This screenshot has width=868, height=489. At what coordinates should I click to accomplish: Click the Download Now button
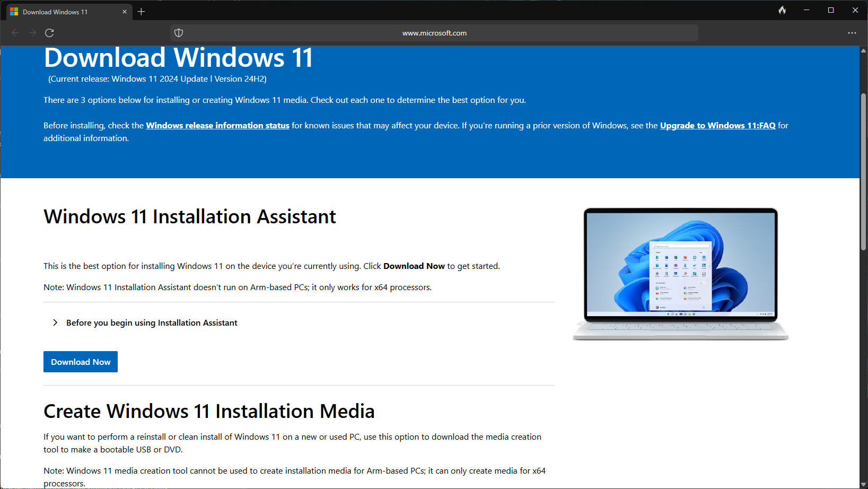(81, 362)
